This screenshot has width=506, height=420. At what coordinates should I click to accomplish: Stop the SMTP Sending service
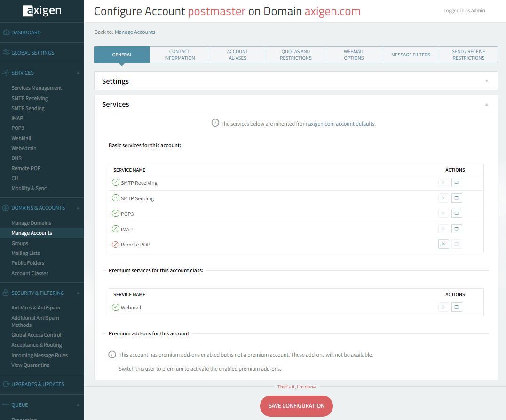coord(456,198)
